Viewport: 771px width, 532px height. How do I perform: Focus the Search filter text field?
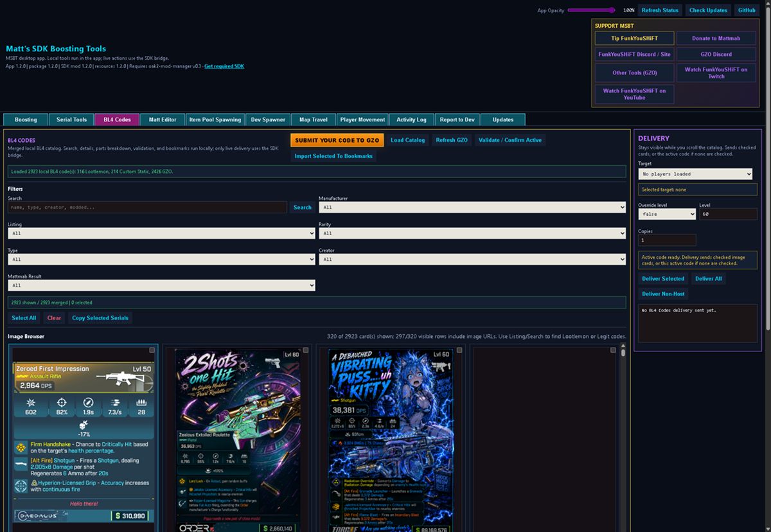pos(147,208)
